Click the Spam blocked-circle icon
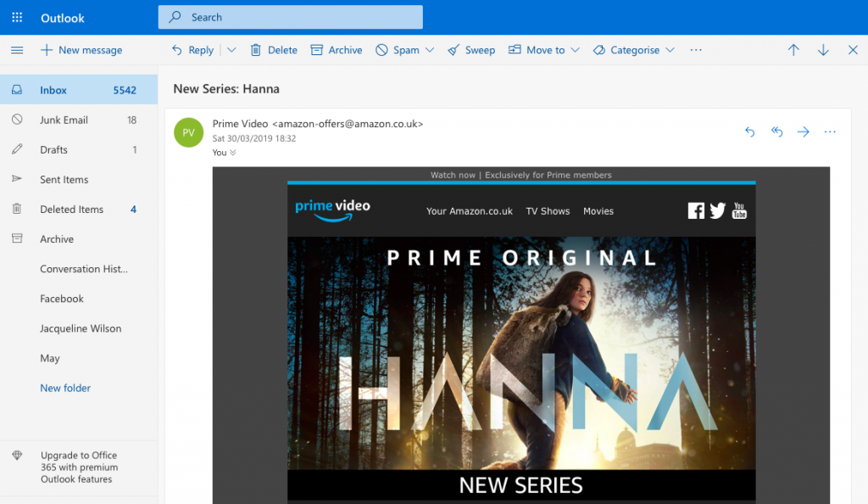The height and width of the screenshot is (504, 868). [381, 50]
